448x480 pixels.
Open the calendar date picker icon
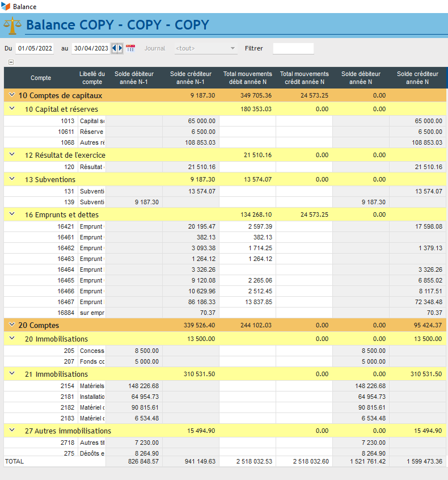click(130, 48)
